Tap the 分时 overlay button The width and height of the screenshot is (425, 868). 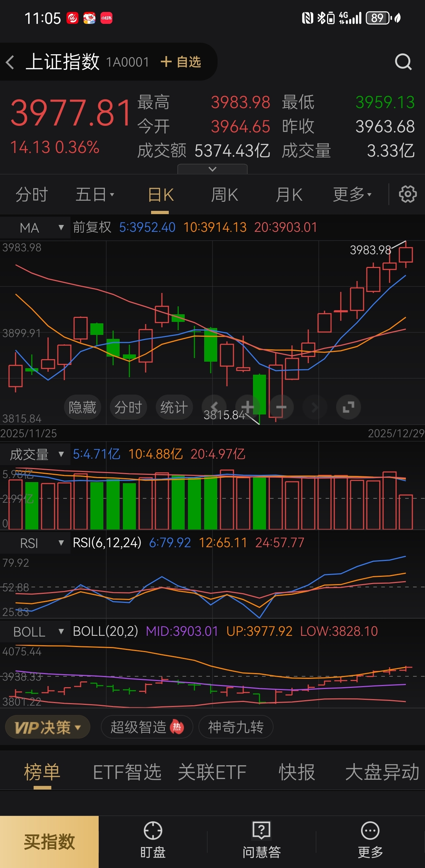coord(128,407)
